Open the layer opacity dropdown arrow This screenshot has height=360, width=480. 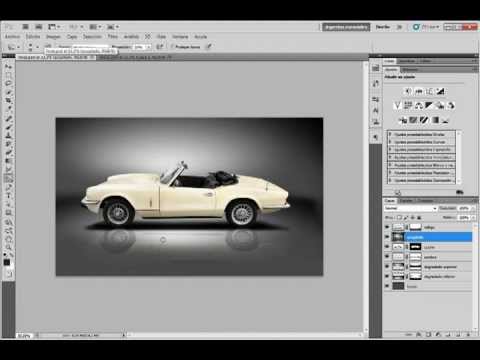[x=473, y=208]
